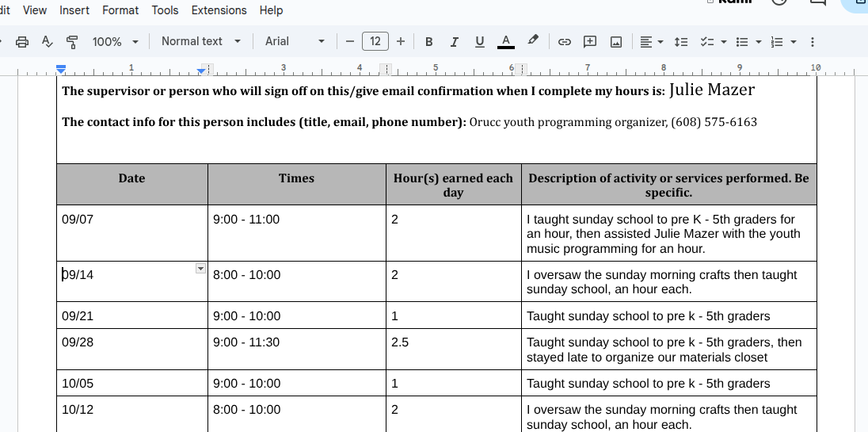868x432 pixels.
Task: Add a comment using toolbar icon
Action: tap(590, 41)
